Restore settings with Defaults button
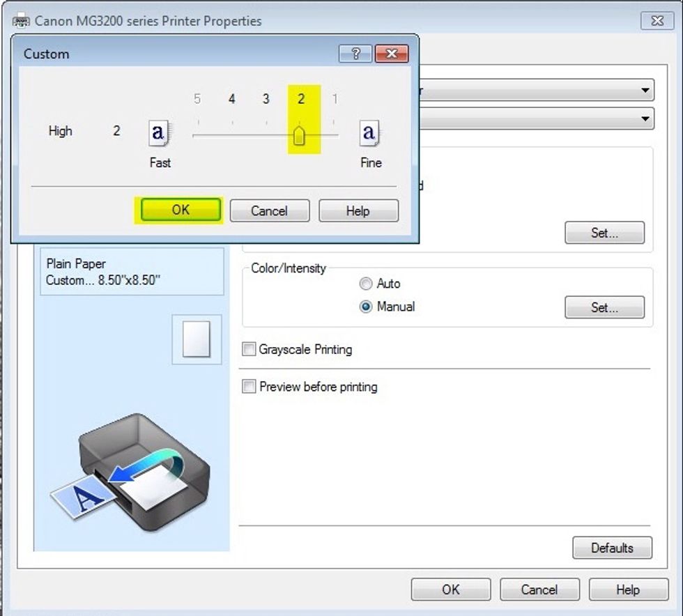683x616 pixels. pyautogui.click(x=612, y=548)
